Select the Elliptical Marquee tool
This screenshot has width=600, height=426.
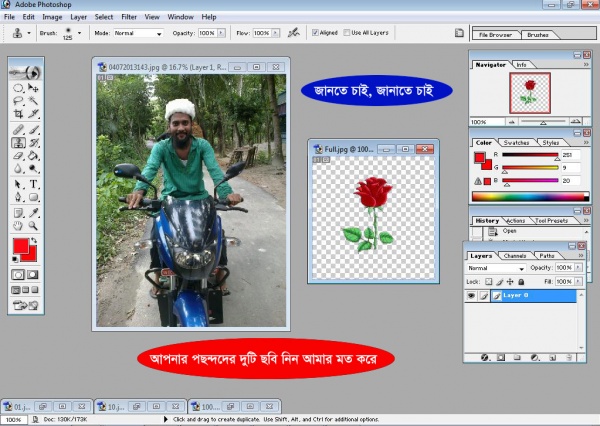coord(18,88)
